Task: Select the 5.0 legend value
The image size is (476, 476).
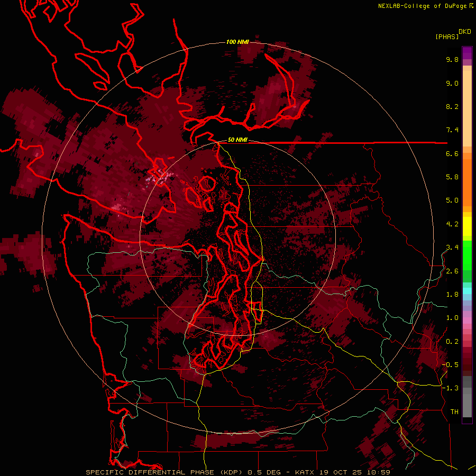Action: coord(452,200)
